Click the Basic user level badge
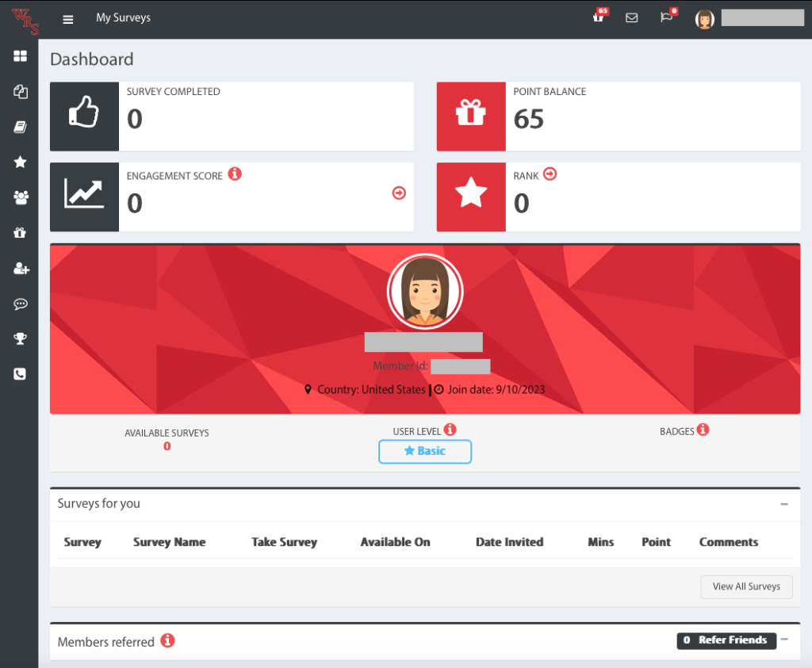This screenshot has width=812, height=668. click(x=425, y=451)
